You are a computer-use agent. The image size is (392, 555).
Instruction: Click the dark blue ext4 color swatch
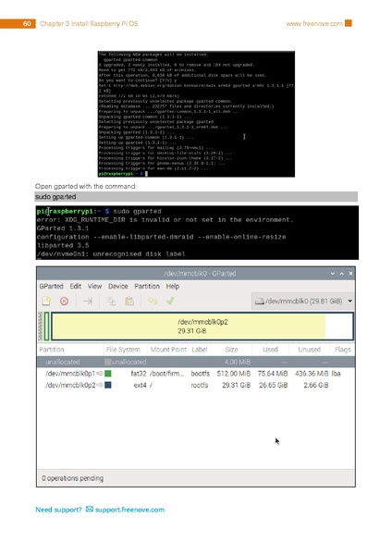pos(108,385)
